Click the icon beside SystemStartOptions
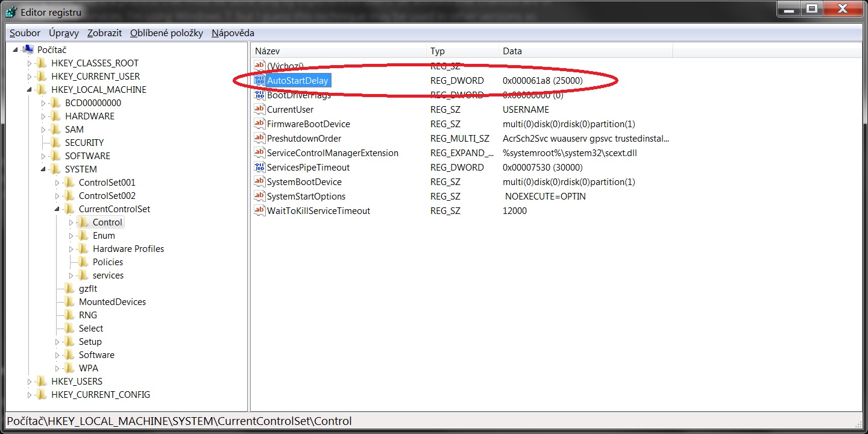 [x=260, y=196]
